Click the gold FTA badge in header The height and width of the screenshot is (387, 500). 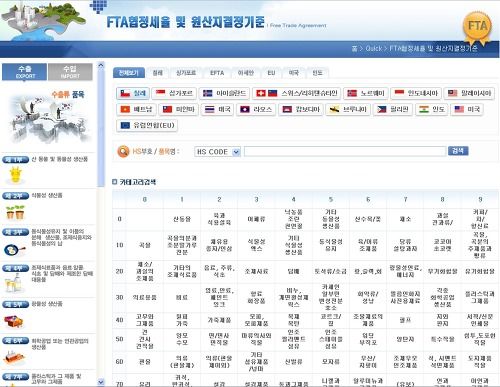pos(477,27)
